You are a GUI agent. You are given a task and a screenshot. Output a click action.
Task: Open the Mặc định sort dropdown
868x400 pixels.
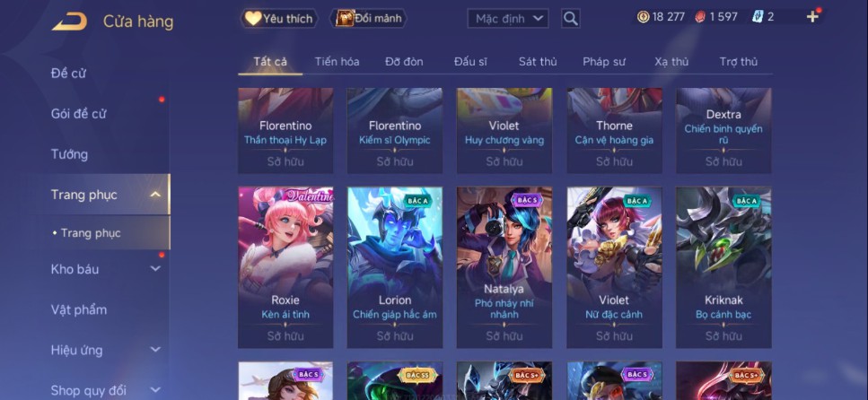508,18
